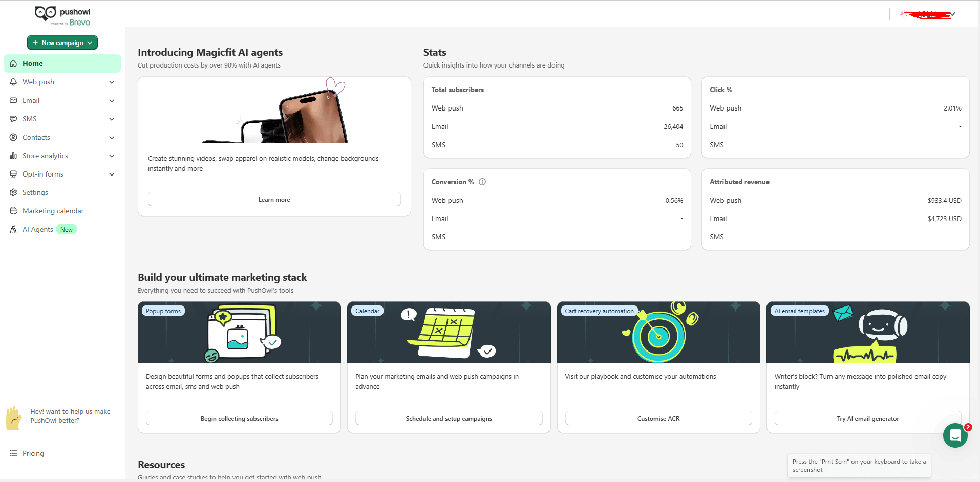Click the Prnt Scrn screenshot tooltip
The height and width of the screenshot is (482, 980).
tap(859, 466)
